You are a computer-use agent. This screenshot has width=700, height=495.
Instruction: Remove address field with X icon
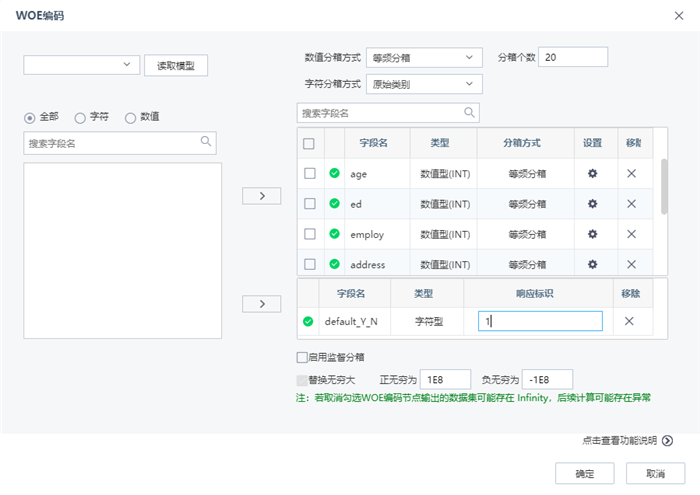[631, 264]
